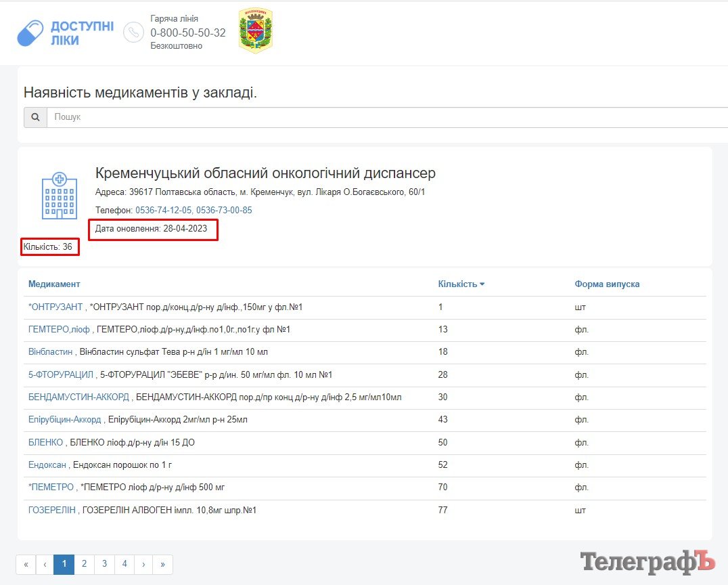Click the hotline phone icon
This screenshot has width=728, height=585.
[133, 32]
